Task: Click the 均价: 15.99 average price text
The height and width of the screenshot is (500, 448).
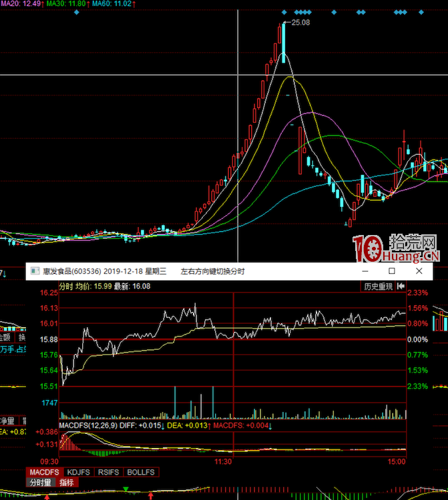Action: point(93,286)
